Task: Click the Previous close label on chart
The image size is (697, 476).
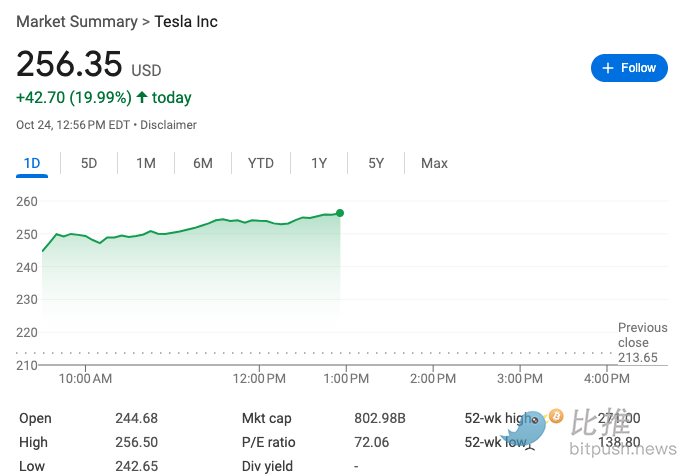Action: 642,334
